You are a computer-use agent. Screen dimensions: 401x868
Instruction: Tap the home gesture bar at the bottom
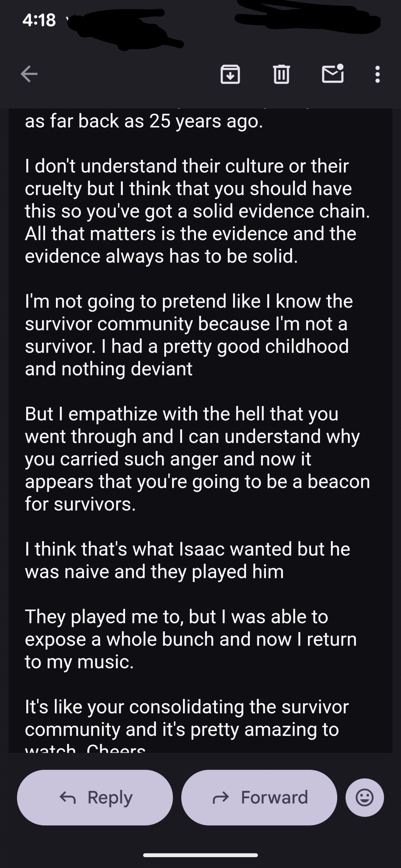coord(200,855)
